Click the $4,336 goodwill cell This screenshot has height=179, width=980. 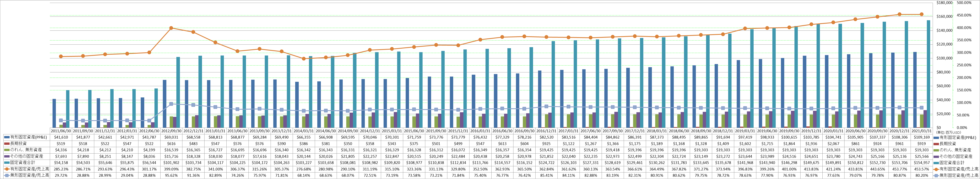click(x=61, y=150)
